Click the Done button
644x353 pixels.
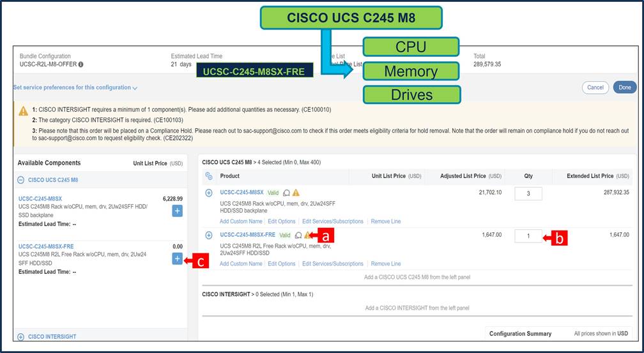point(625,87)
